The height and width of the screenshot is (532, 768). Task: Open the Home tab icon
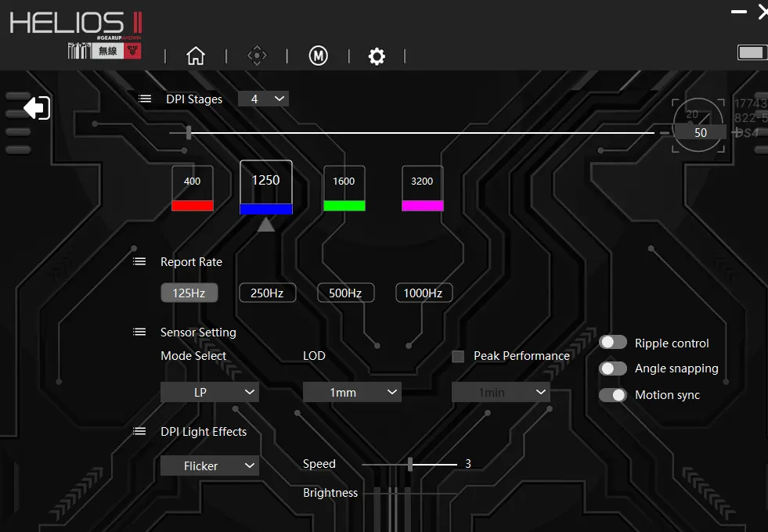coord(196,56)
